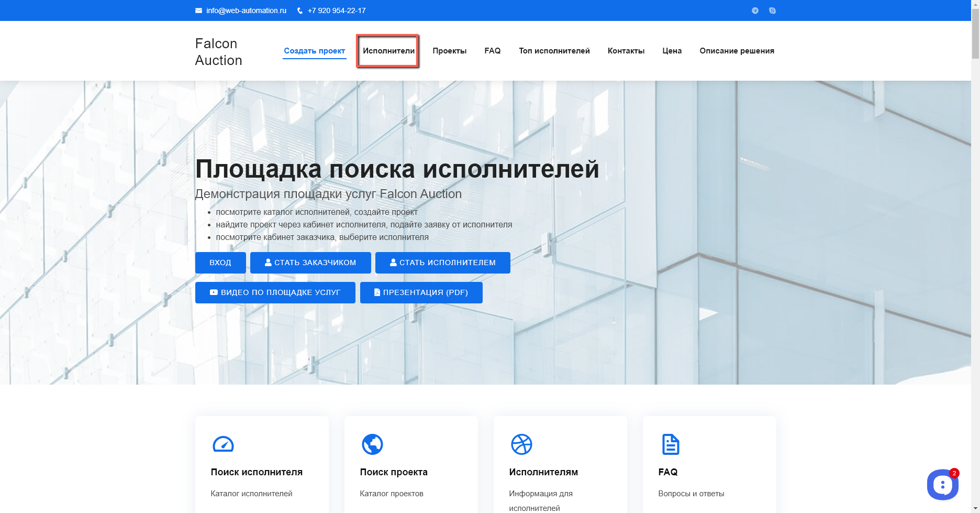Click the globe icon above Поиск проекта

(372, 444)
